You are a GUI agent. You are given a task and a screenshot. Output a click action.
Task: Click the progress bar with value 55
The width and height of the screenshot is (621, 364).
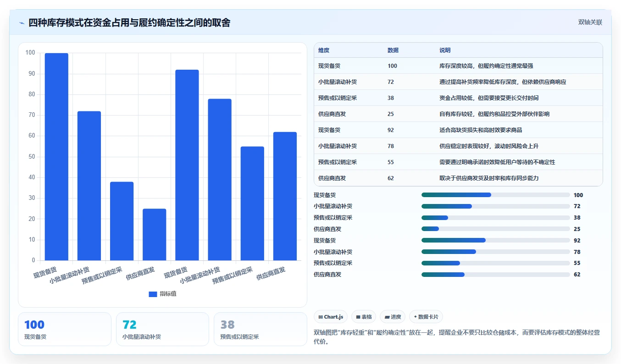pos(495,263)
